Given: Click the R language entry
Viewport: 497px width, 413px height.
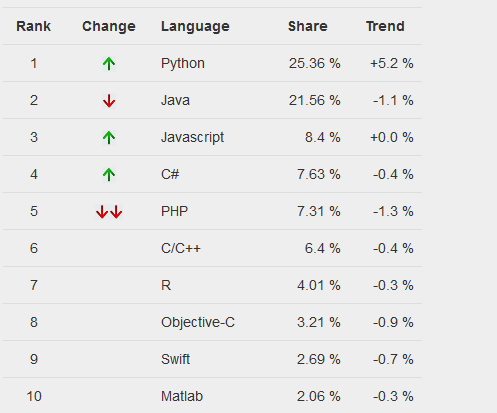Looking at the screenshot, I should [166, 285].
